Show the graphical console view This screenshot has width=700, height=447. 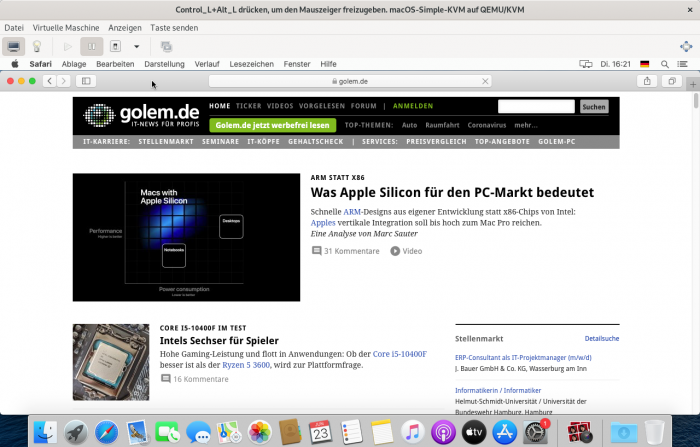click(x=13, y=46)
